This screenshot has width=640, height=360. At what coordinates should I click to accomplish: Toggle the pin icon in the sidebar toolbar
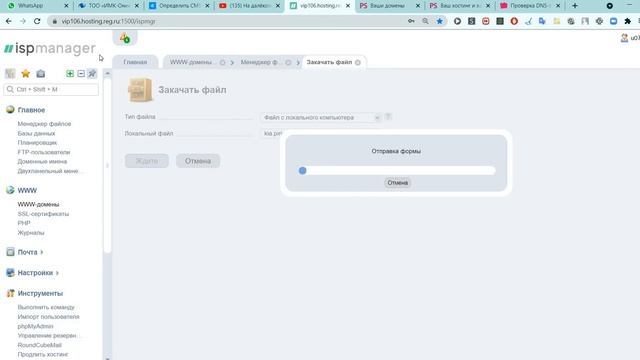(92, 73)
